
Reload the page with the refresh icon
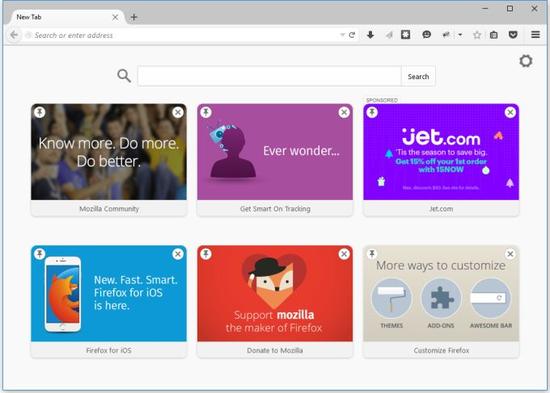[352, 35]
